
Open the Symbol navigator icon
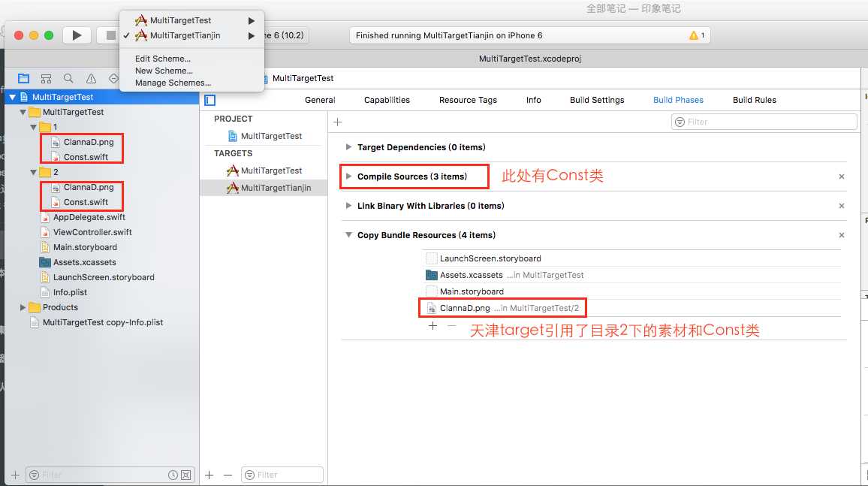[46, 79]
